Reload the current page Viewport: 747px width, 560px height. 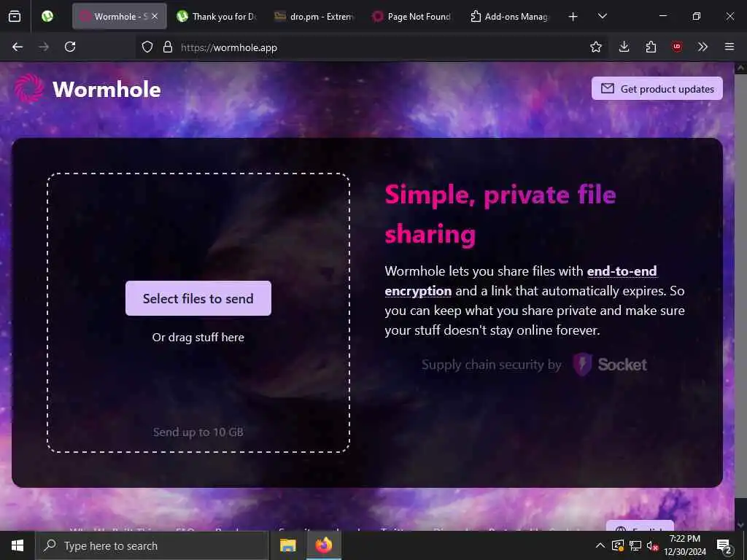coord(70,47)
